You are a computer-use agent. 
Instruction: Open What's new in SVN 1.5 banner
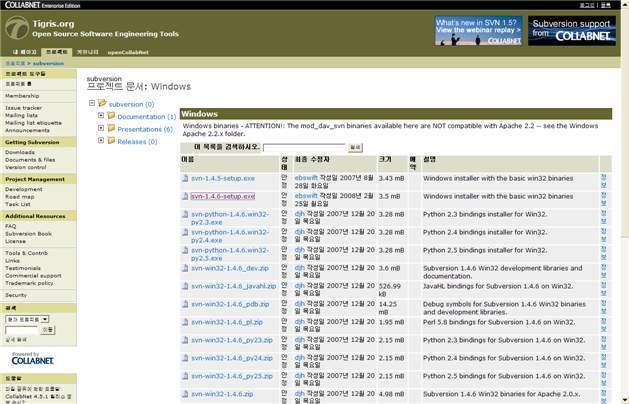[x=478, y=30]
